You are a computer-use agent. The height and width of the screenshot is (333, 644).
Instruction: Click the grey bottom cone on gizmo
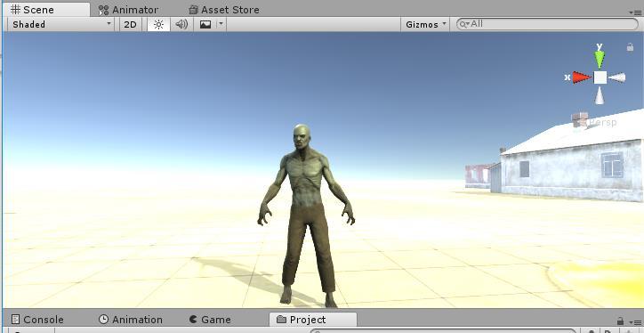pyautogui.click(x=600, y=95)
